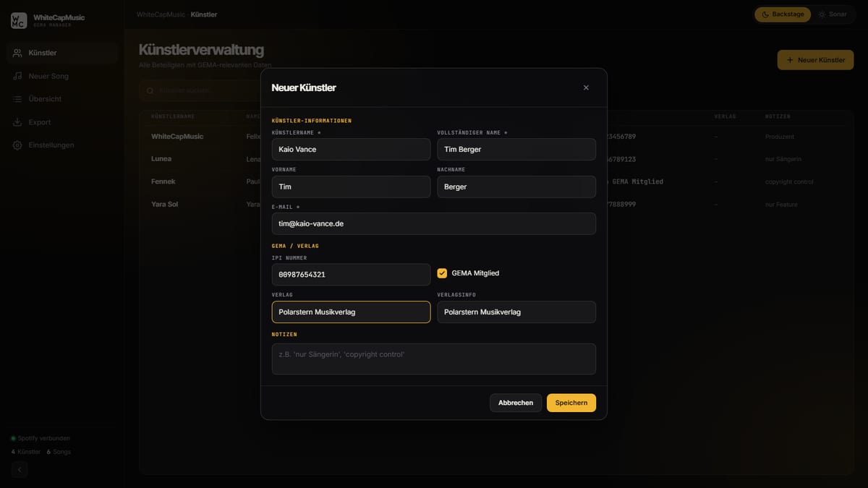The width and height of the screenshot is (868, 488).
Task: Open Einstellungen via the gear icon
Action: (17, 145)
